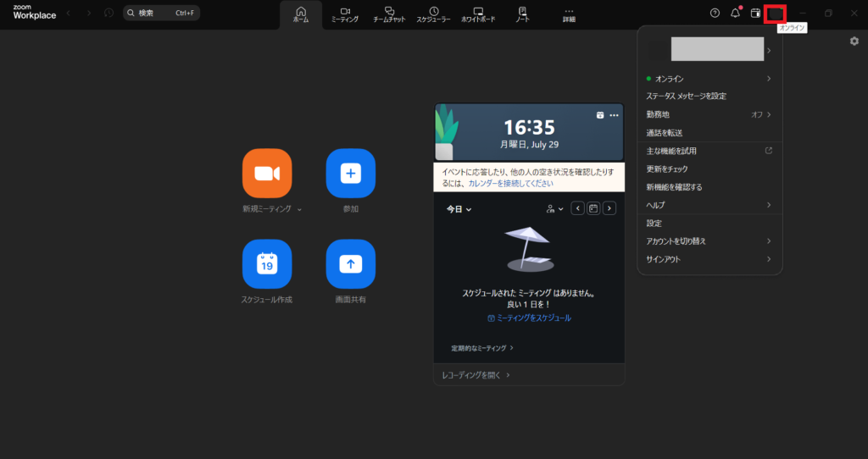Go to next day in calendar

609,208
